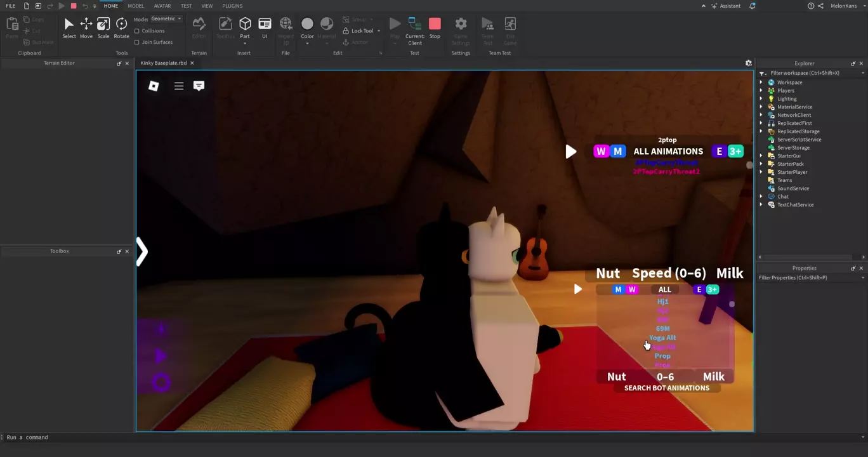
Task: Open the Color picker swatch
Action: pyautogui.click(x=307, y=24)
